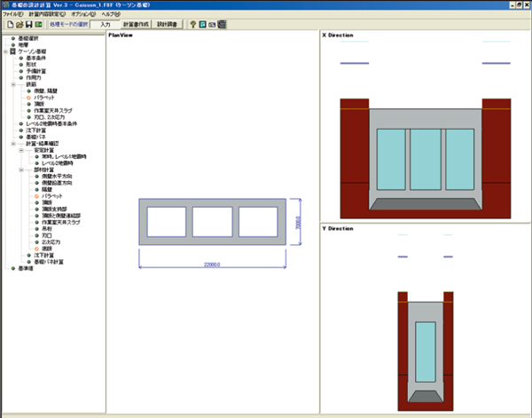Select 刃口、2次応力 under 鉄筋
Viewport: 532px width, 418px height.
coord(49,117)
